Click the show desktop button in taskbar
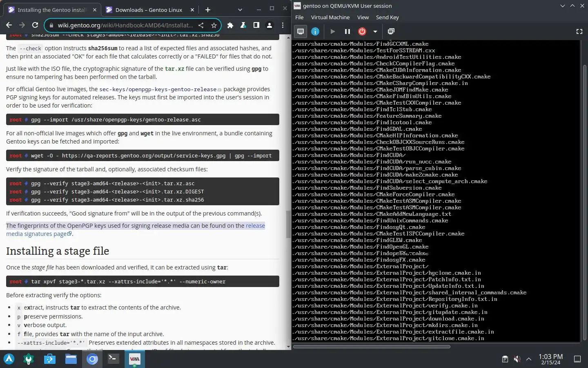Screen dimensions: 588x368 (577, 359)
